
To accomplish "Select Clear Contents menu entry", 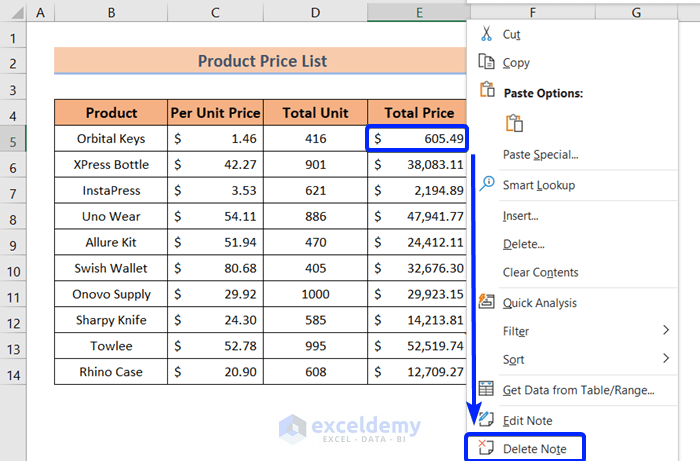I will 540,272.
